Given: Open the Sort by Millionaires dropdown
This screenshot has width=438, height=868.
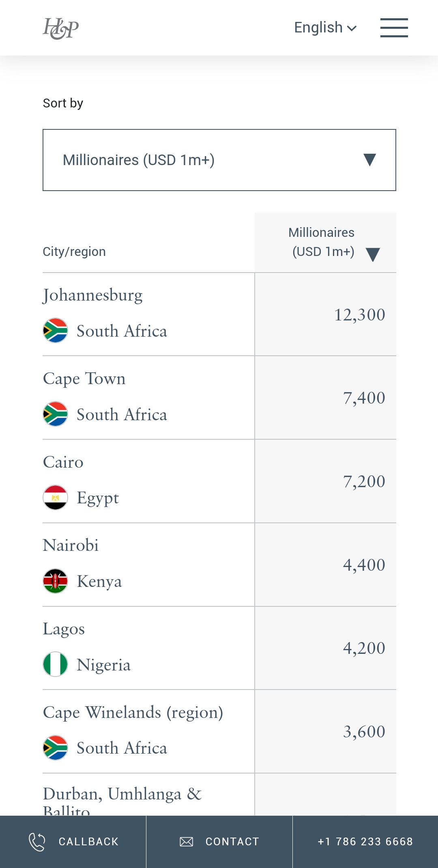Looking at the screenshot, I should coord(219,160).
